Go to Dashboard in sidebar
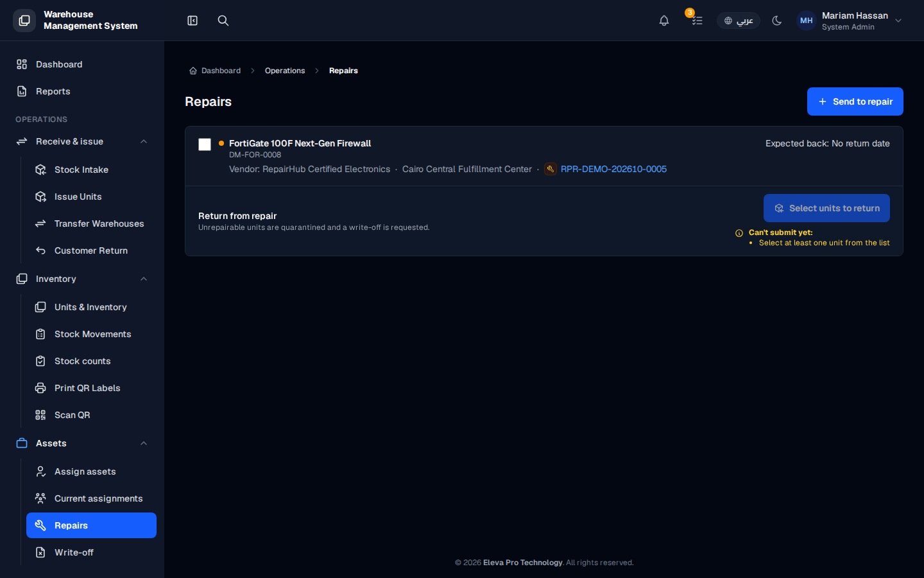This screenshot has width=924, height=578. tap(82, 64)
